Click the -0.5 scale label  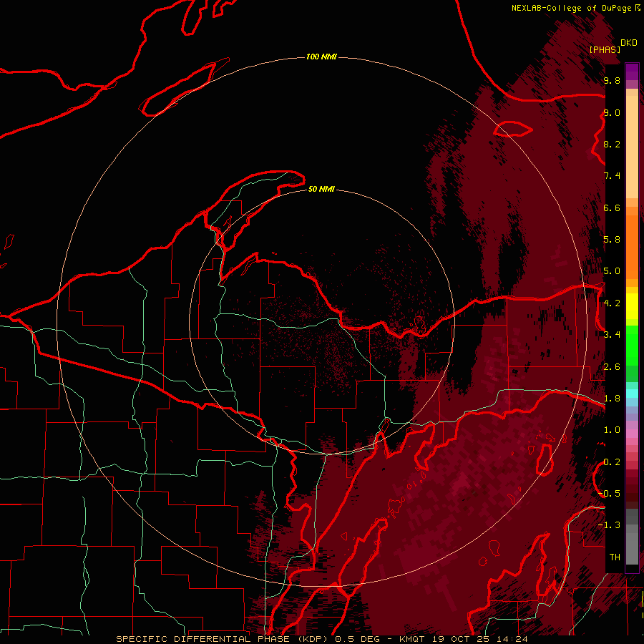coord(609,493)
